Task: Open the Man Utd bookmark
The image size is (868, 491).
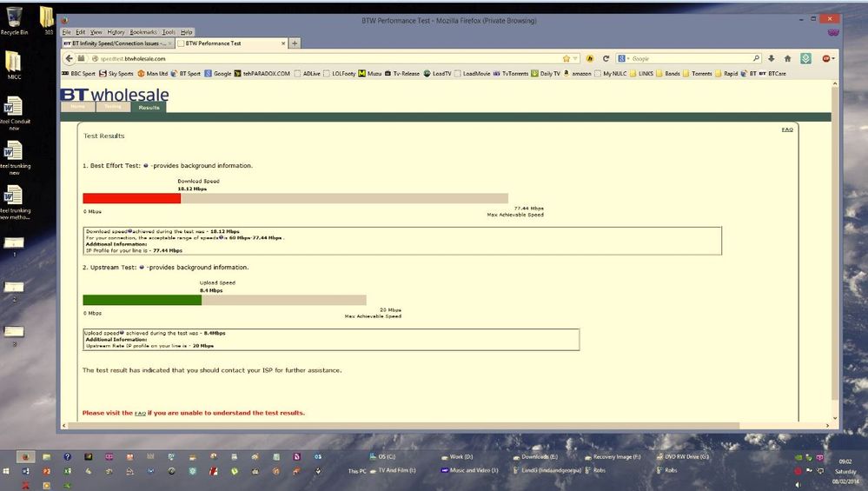Action: (x=153, y=73)
